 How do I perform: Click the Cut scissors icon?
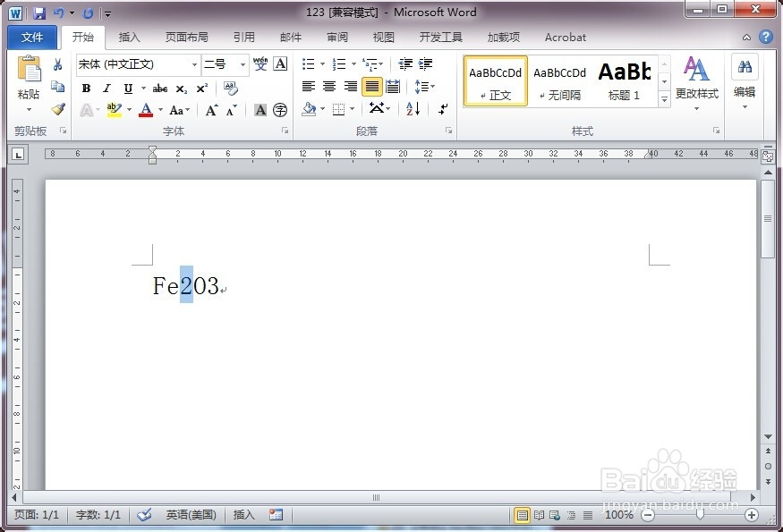pyautogui.click(x=58, y=64)
